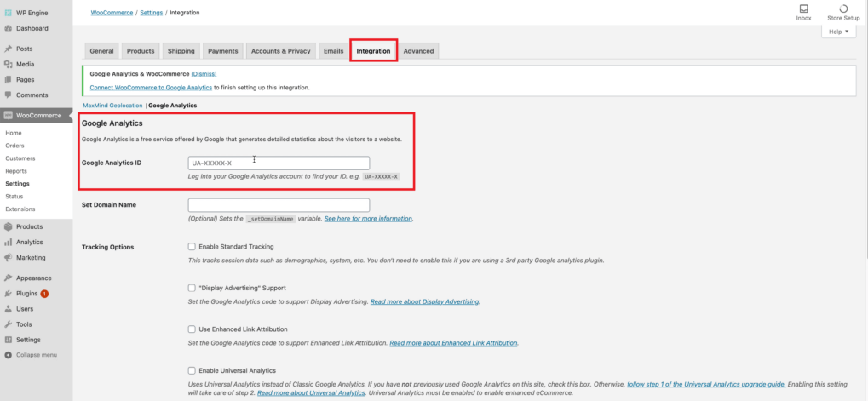Click the WooCommerce breadcrumb link

coord(112,12)
